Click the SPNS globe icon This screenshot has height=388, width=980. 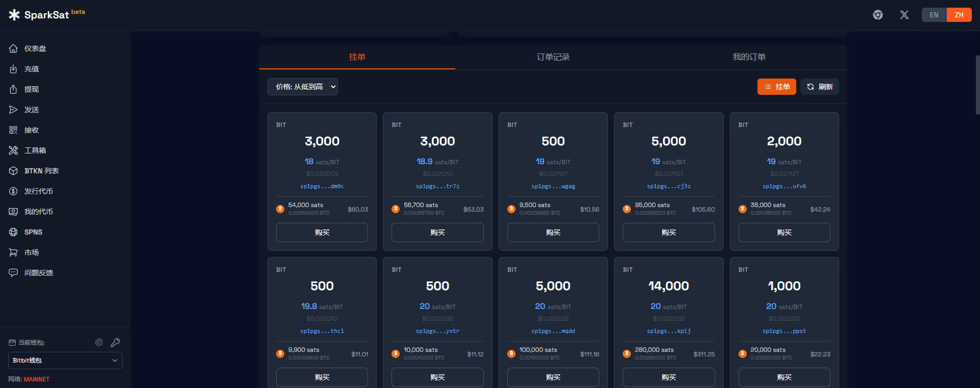[13, 232]
